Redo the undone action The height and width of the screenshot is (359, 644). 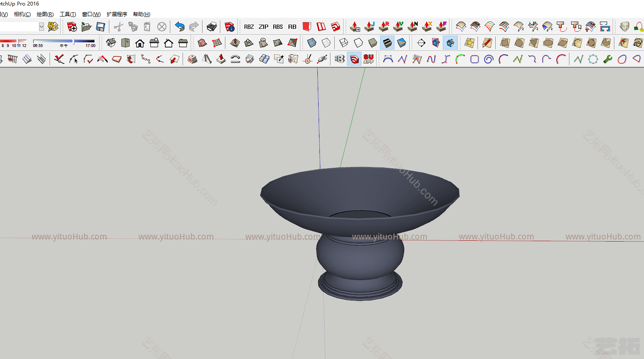pos(194,27)
